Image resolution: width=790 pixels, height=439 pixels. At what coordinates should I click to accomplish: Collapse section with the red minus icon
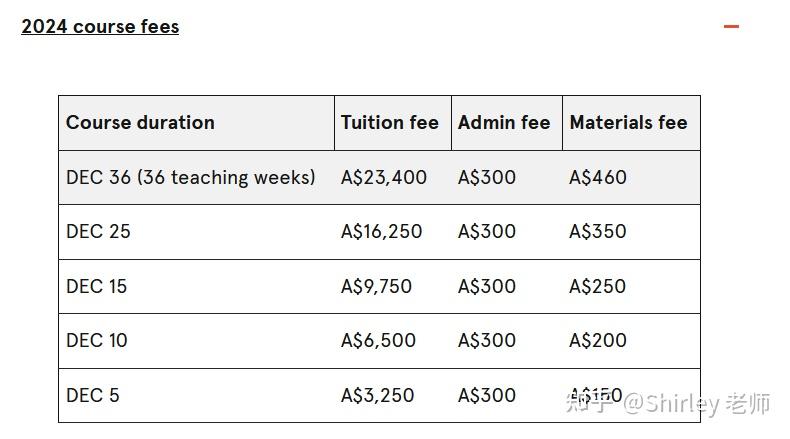731,26
